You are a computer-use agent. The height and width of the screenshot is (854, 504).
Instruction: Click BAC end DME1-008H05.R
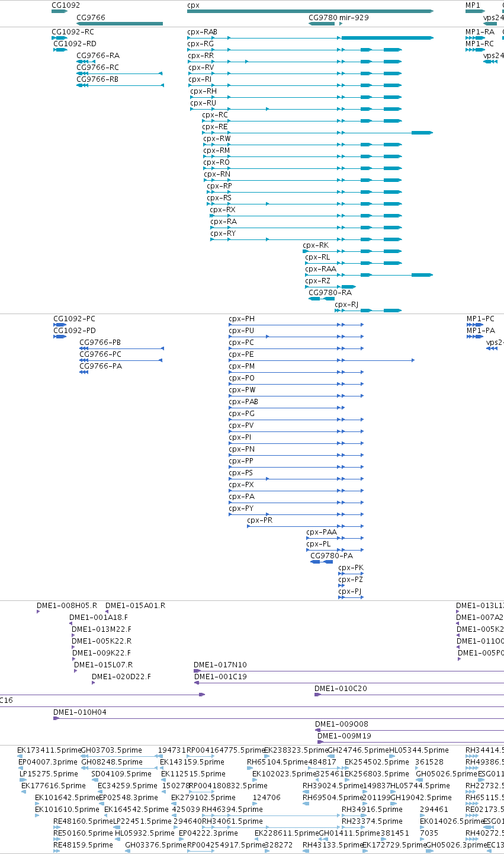(x=67, y=606)
